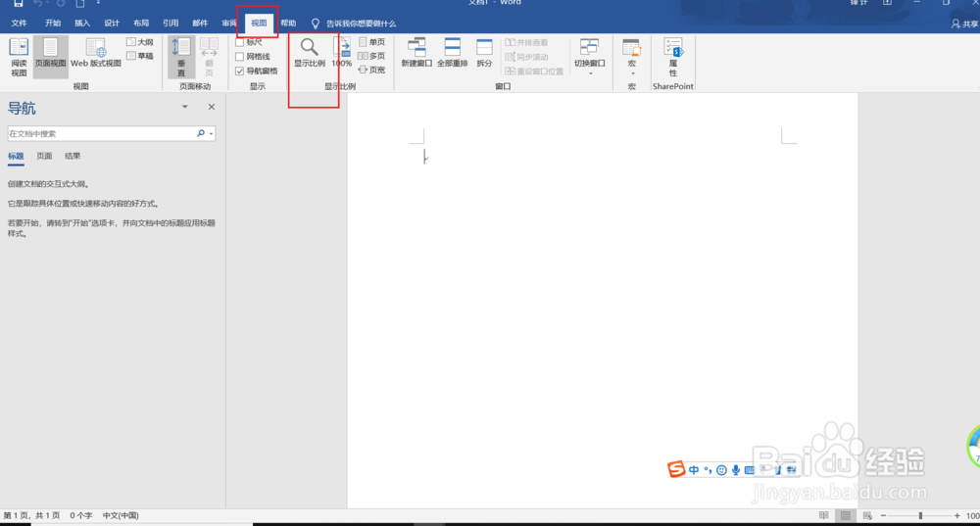980x526 pixels.
Task: Click the zoom in plus button
Action: pos(956,515)
